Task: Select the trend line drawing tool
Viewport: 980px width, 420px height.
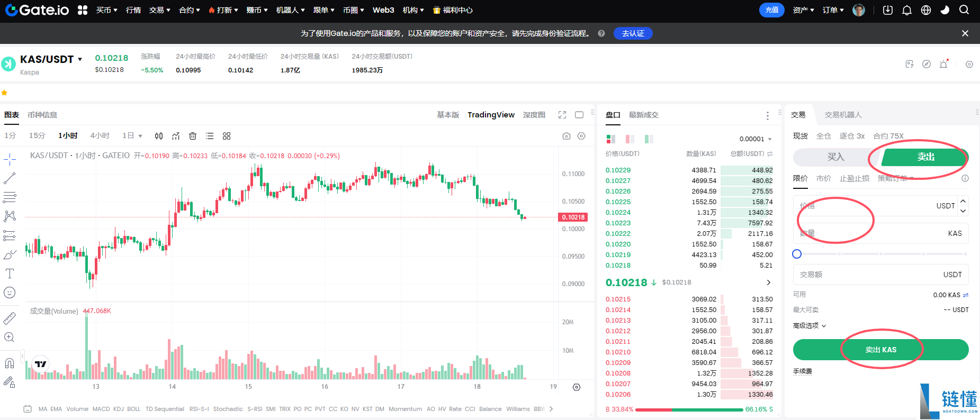Action: tap(10, 178)
